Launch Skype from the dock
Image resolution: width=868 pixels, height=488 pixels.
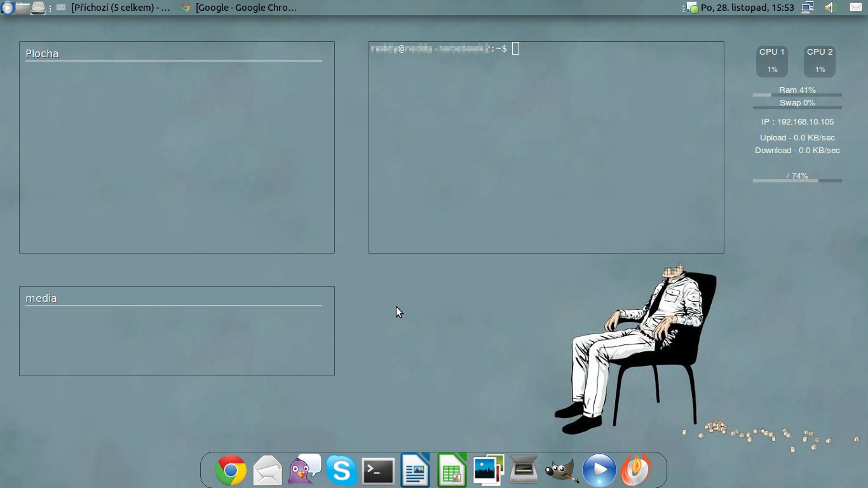pyautogui.click(x=341, y=470)
